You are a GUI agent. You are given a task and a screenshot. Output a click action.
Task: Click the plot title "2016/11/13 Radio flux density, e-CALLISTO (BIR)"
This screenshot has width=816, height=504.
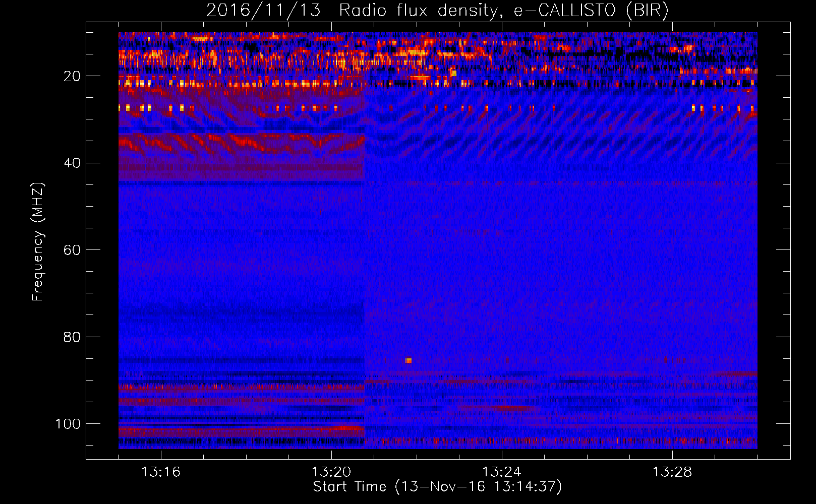coord(437,11)
